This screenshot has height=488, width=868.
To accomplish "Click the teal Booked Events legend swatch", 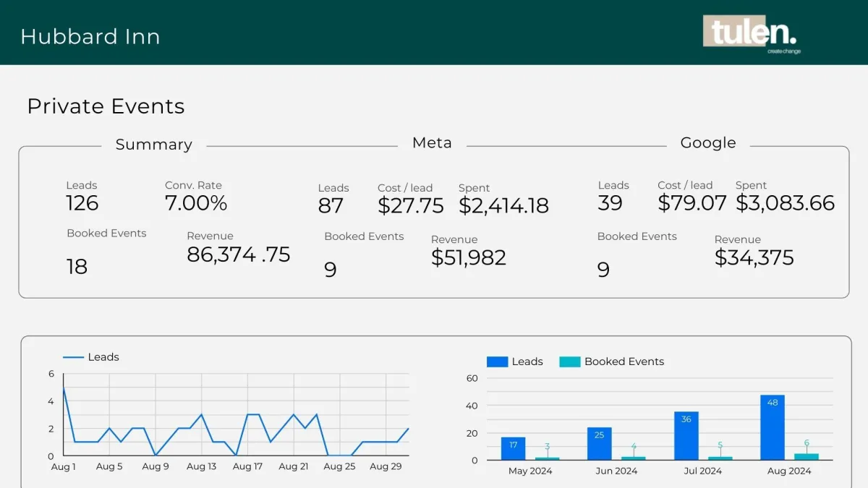I will pos(569,361).
